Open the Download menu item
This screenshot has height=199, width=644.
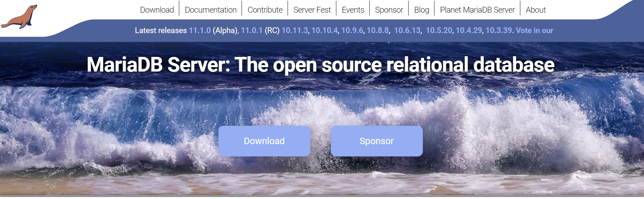coord(157,10)
